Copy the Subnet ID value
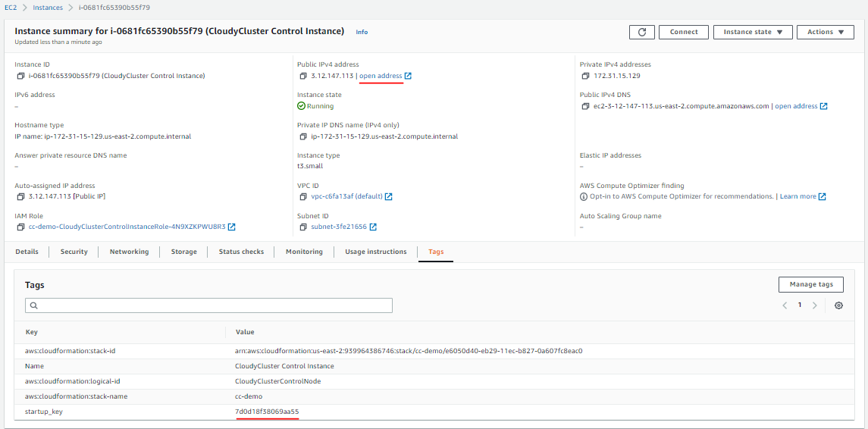This screenshot has width=868, height=429. (302, 227)
